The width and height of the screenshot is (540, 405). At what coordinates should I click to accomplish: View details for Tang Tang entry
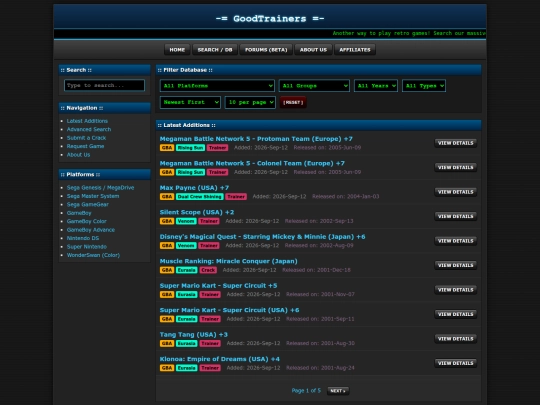tap(456, 339)
